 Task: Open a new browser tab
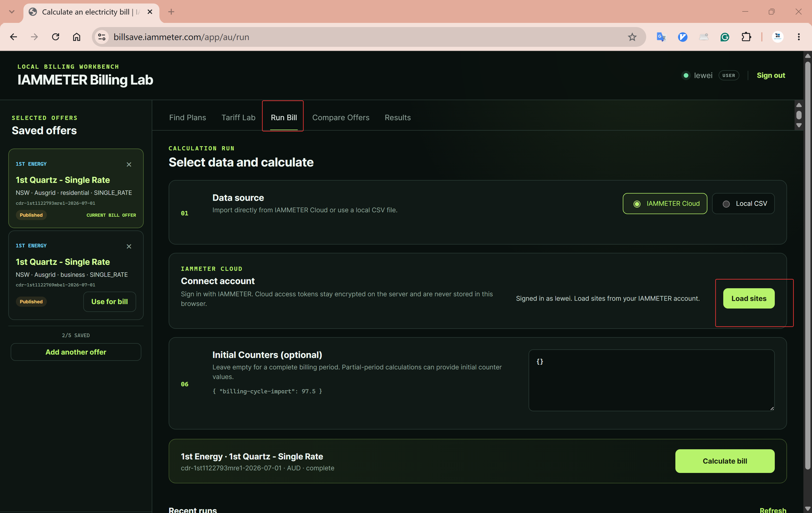[171, 12]
